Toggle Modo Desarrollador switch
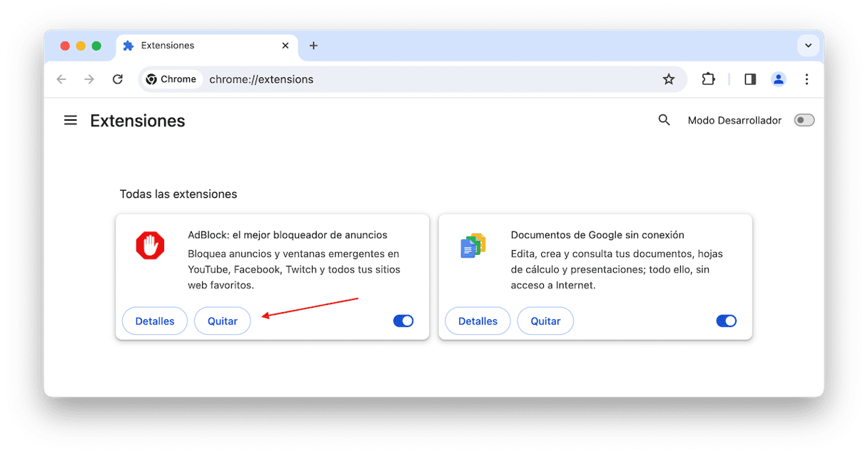The height and width of the screenshot is (455, 868). tap(804, 120)
